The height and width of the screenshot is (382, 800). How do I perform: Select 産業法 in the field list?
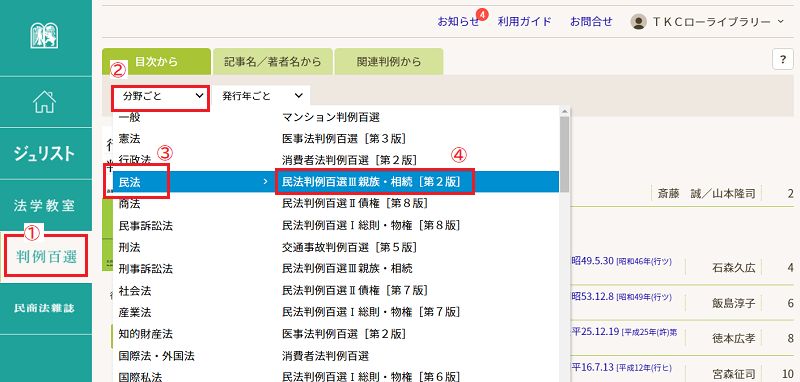pyautogui.click(x=135, y=312)
